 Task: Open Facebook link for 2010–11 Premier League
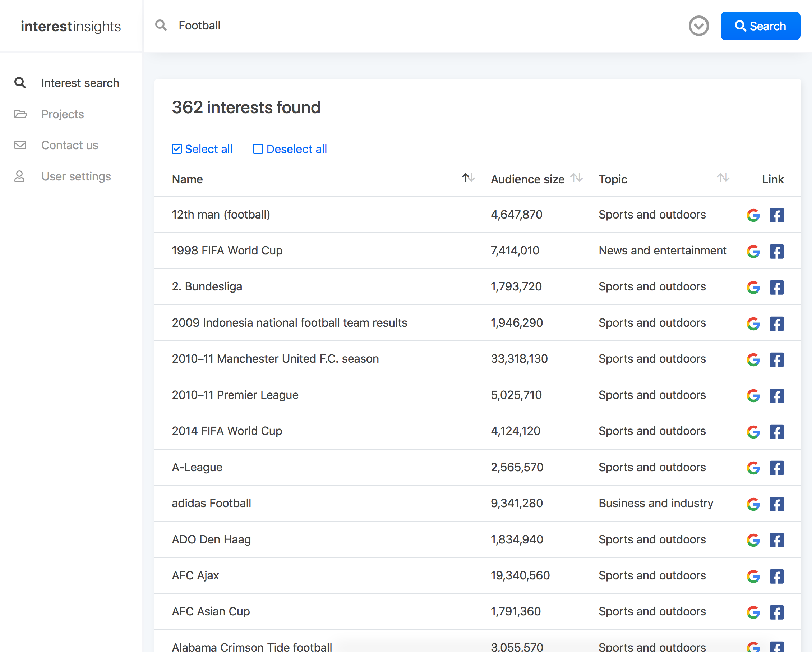pyautogui.click(x=776, y=396)
